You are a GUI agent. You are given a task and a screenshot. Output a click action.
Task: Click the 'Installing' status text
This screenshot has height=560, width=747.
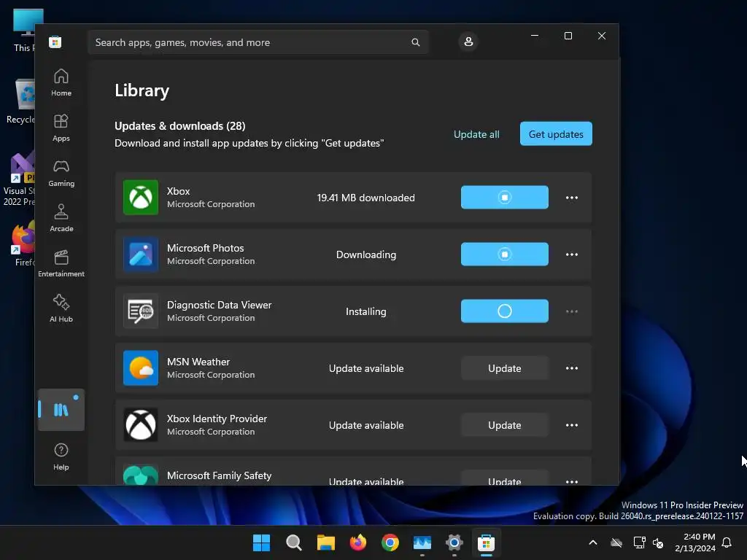366,311
